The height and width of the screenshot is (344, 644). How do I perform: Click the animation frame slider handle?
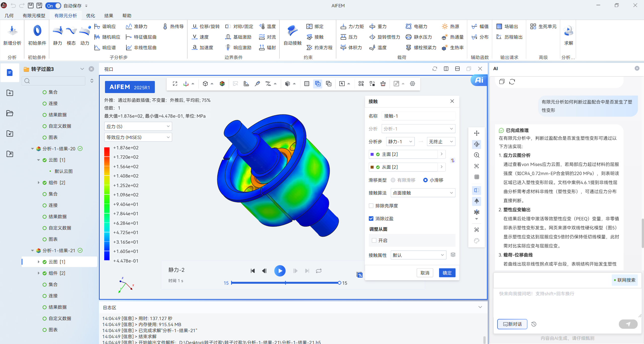point(339,283)
